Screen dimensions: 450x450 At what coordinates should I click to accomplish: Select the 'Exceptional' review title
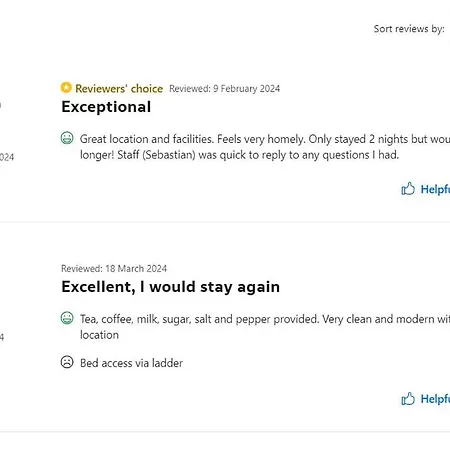point(106,107)
